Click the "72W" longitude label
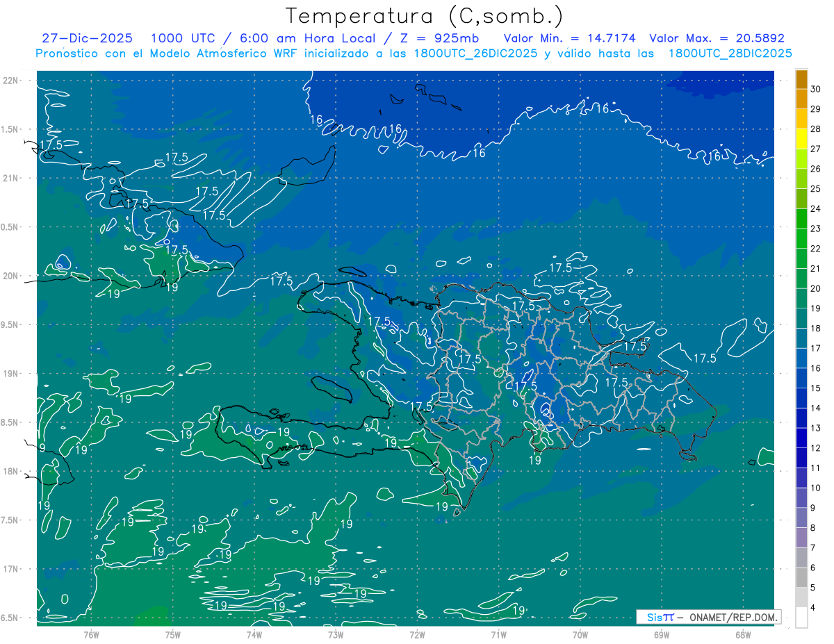834x644 pixels. (417, 634)
